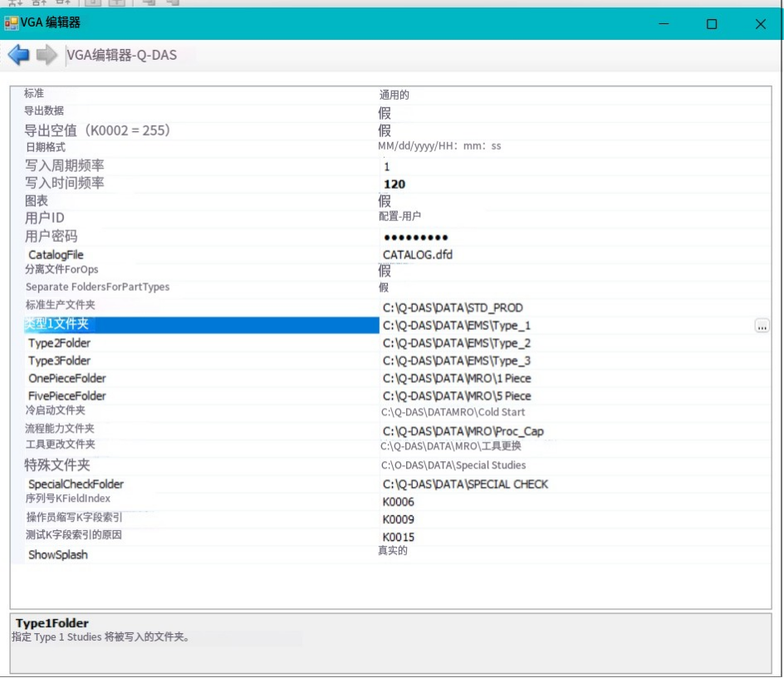Image resolution: width=784 pixels, height=678 pixels.
Task: Click the C:\Q-DAS\DATA\STD_PROD path value
Action: [x=453, y=307]
